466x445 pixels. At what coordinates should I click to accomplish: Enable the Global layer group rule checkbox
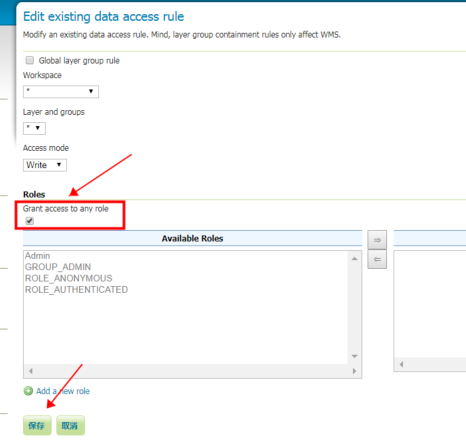coord(30,60)
